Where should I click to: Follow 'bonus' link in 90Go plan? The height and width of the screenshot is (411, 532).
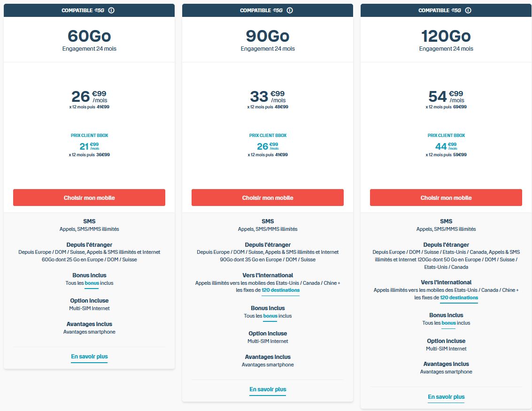[270, 316]
